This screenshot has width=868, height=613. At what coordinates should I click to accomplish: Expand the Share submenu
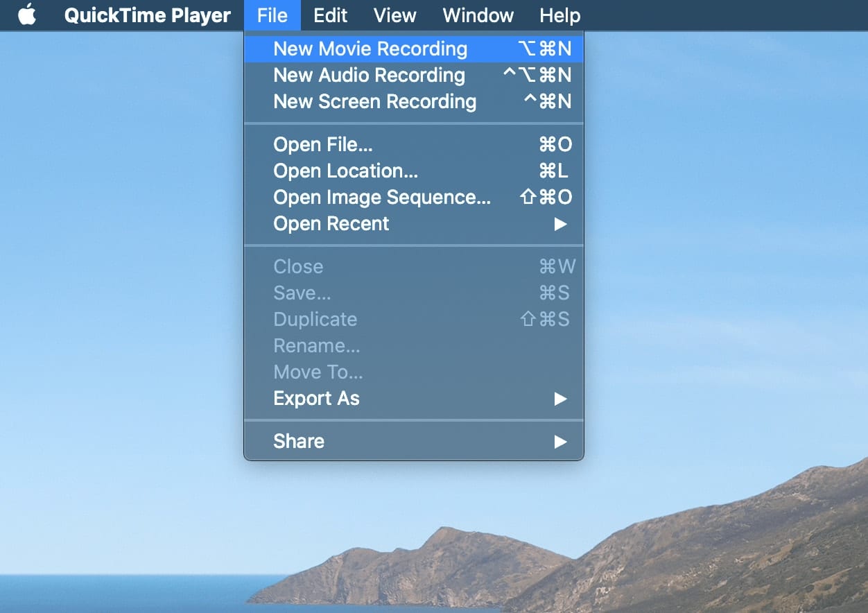click(299, 441)
